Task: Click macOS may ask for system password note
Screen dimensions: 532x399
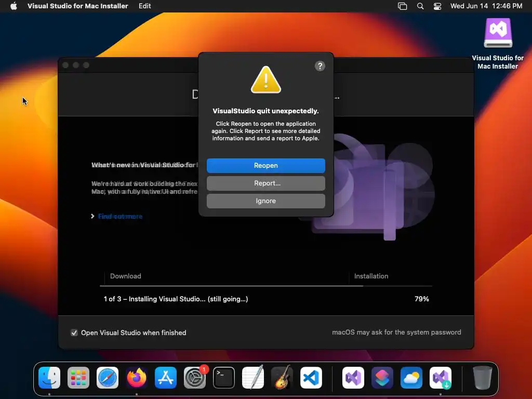Action: [x=396, y=332]
